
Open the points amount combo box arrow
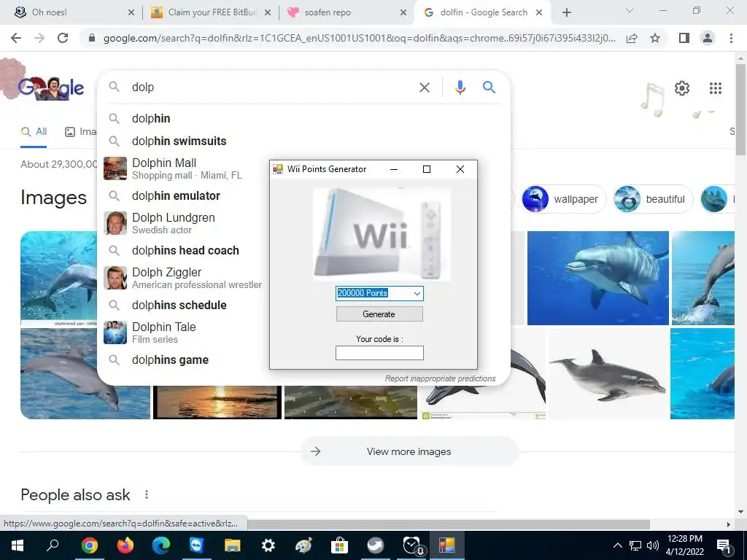[x=417, y=293]
